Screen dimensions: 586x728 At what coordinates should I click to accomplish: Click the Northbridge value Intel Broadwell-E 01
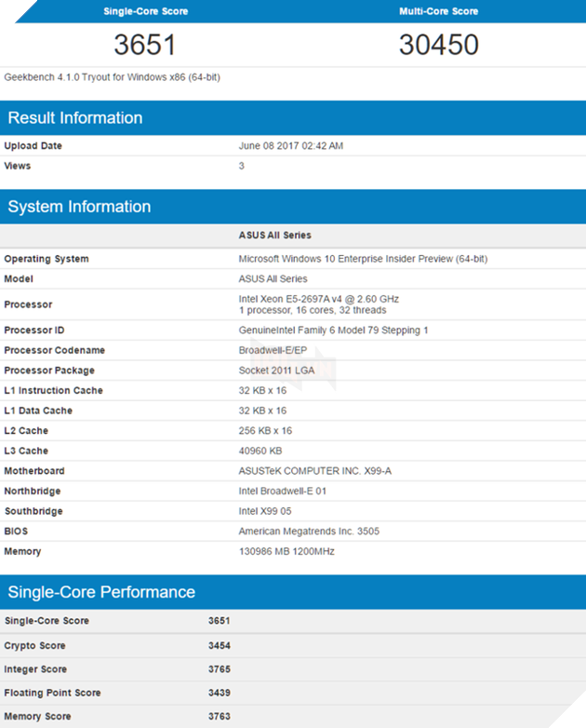coord(283,491)
